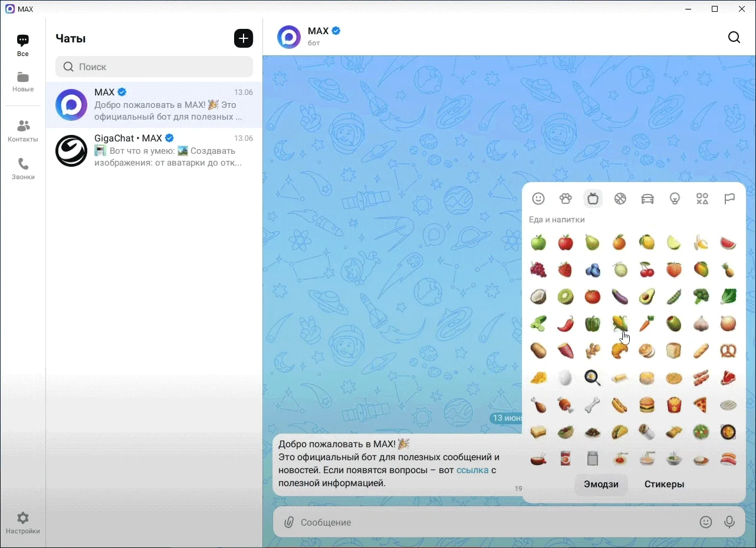This screenshot has height=548, width=756.
Task: Open Звонки in the sidebar
Action: tap(23, 169)
